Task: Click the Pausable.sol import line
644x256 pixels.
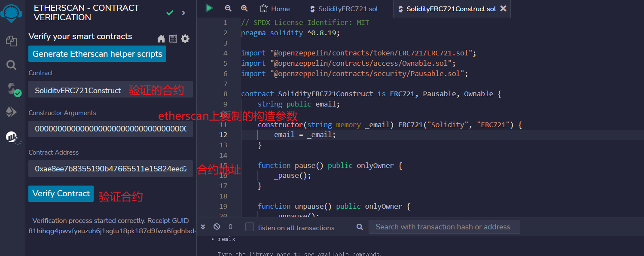Action: tap(354, 73)
